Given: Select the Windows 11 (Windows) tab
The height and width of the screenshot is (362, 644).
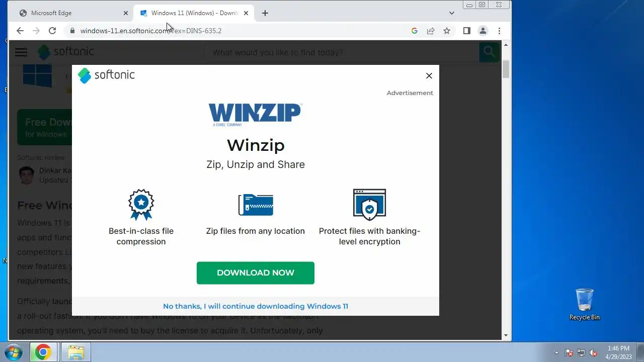Looking at the screenshot, I should 193,13.
